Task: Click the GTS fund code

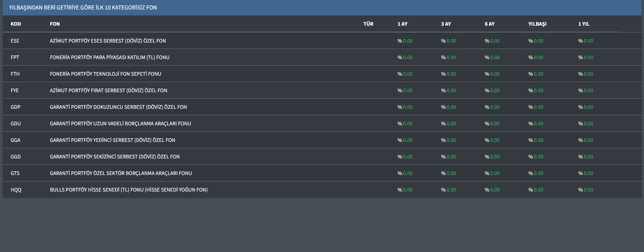Action: click(15, 173)
